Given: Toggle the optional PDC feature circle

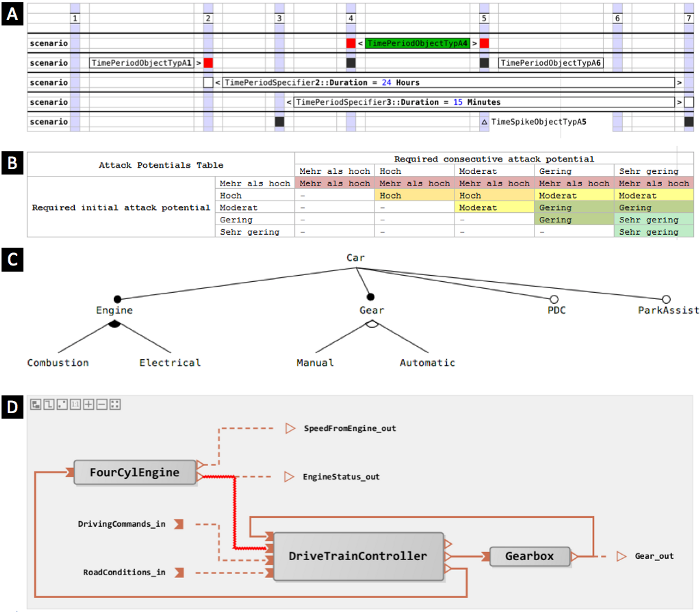Looking at the screenshot, I should tap(553, 298).
